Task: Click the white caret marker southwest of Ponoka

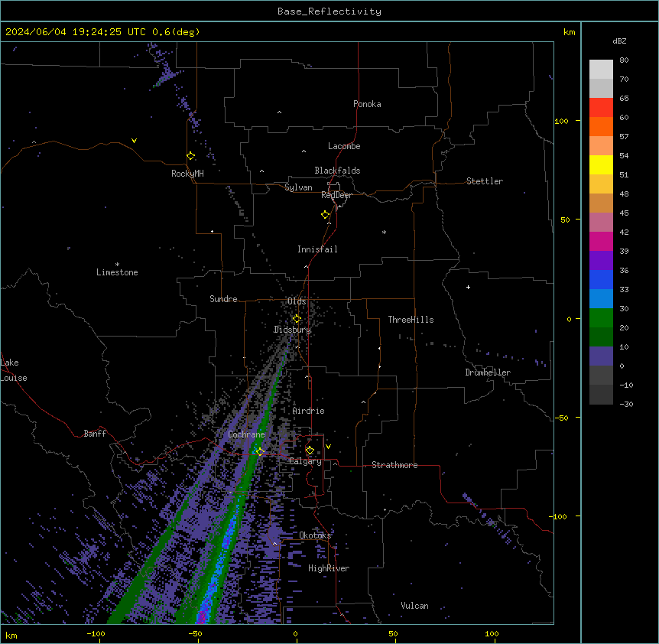Action: (280, 112)
